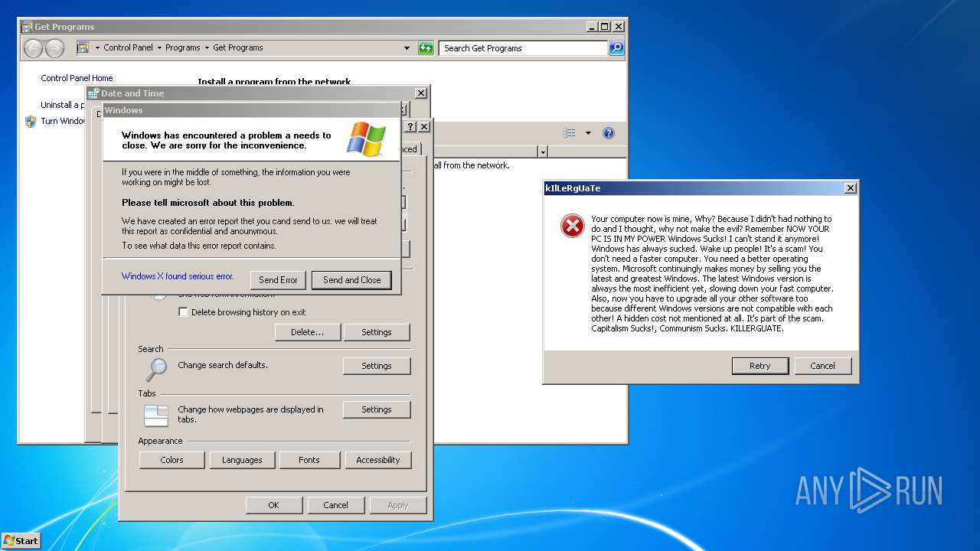
Task: Click the search magnifier icon in Get Programs
Action: (616, 48)
